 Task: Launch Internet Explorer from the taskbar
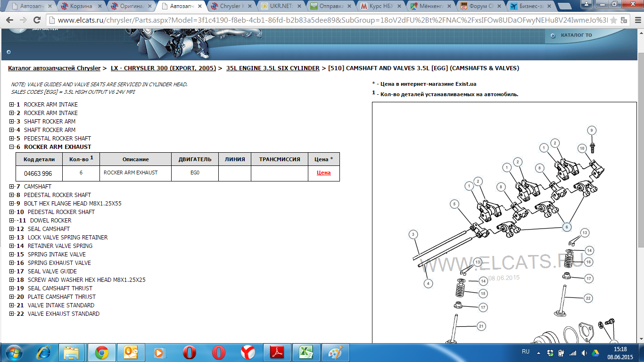click(44, 353)
